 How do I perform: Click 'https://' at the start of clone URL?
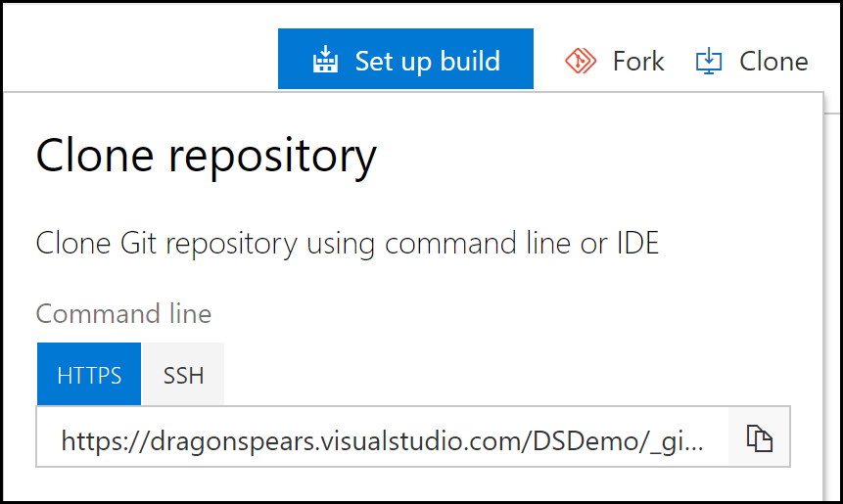(x=105, y=440)
